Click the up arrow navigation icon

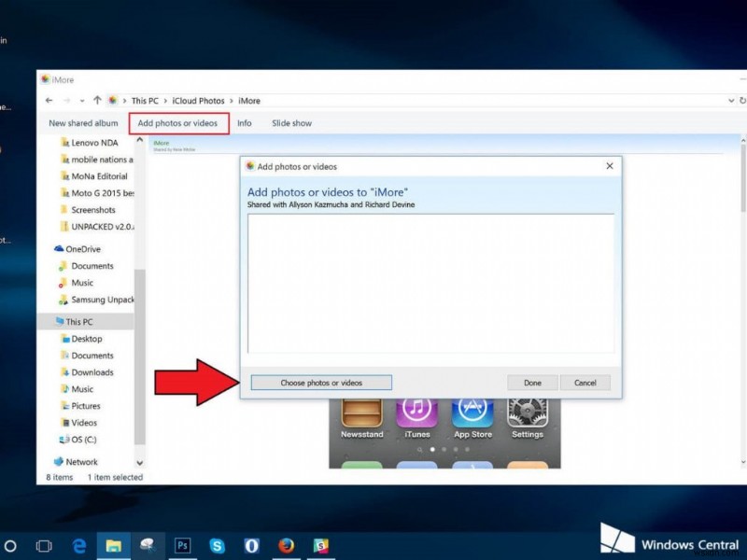click(x=97, y=100)
